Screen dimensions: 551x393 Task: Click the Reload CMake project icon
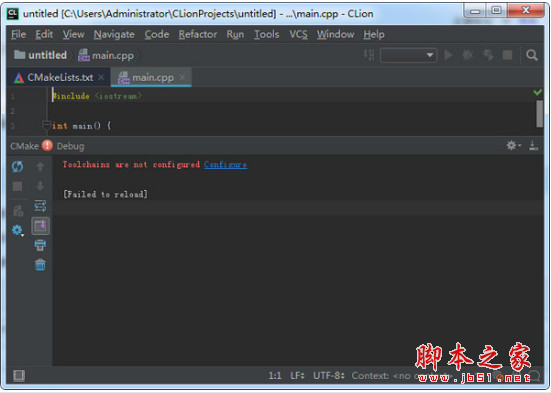[17, 166]
